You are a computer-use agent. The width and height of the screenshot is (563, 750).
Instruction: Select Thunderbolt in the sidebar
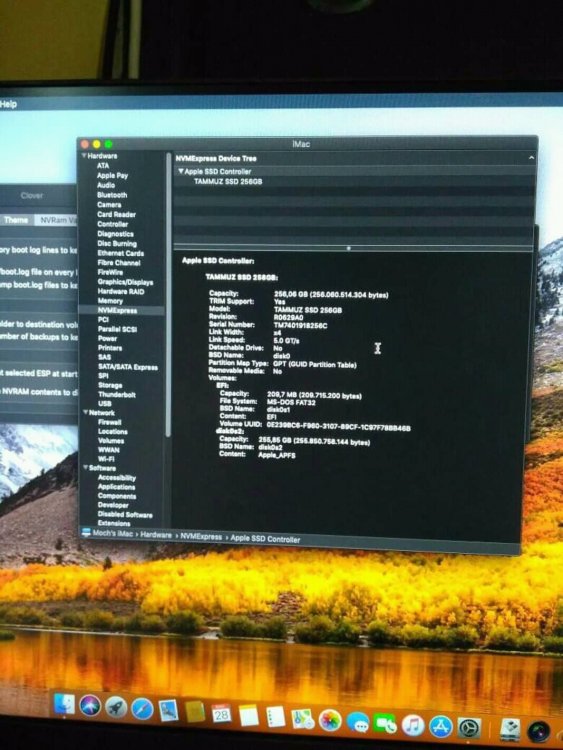pyautogui.click(x=117, y=395)
